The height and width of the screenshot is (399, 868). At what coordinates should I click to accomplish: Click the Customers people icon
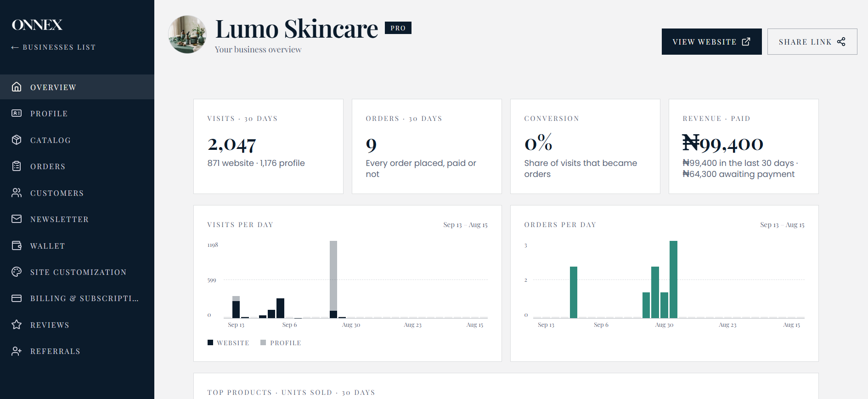point(17,193)
